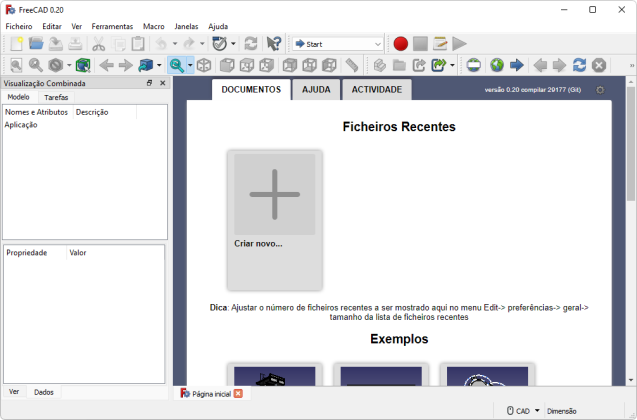The width and height of the screenshot is (637, 420).
Task: Toggle floating of Visualização Combinada panel
Action: coord(149,83)
